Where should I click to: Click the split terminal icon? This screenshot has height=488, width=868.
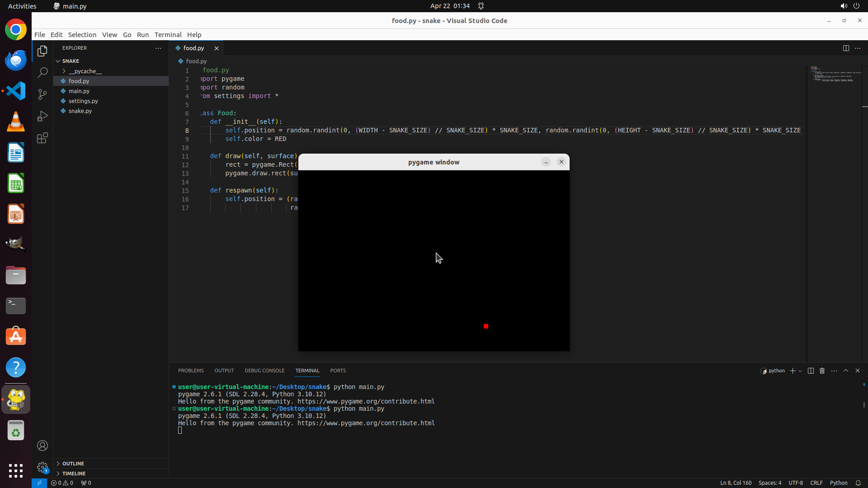(811, 371)
